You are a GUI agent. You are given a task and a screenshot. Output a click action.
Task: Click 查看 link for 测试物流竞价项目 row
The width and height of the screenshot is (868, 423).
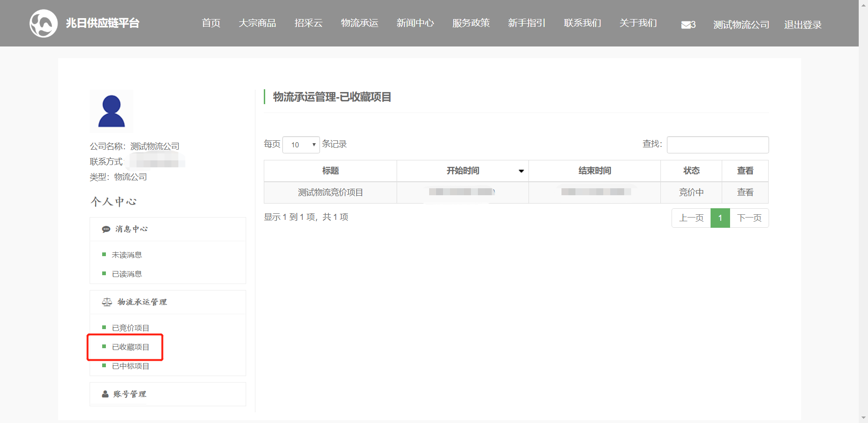tap(745, 192)
